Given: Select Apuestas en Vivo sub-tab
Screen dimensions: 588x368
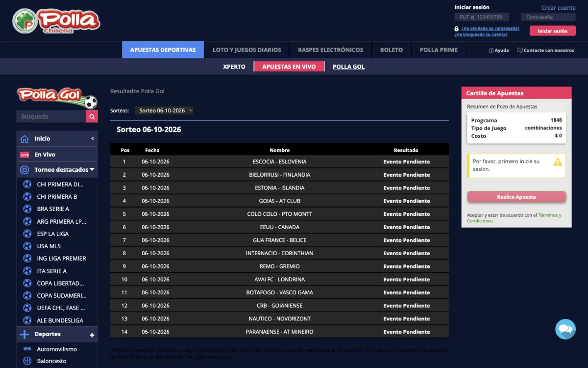Looking at the screenshot, I should [289, 67].
